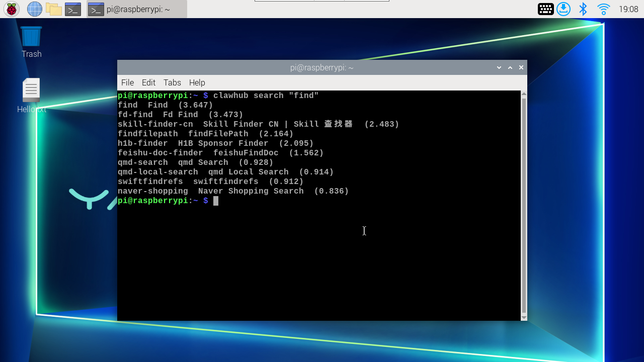
Task: Open the file manager folder icon
Action: tap(54, 9)
